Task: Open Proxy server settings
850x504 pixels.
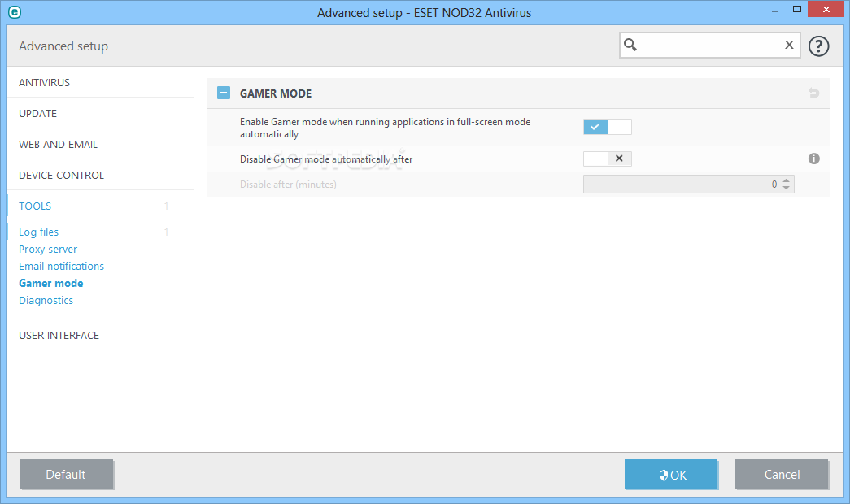Action: (x=48, y=250)
